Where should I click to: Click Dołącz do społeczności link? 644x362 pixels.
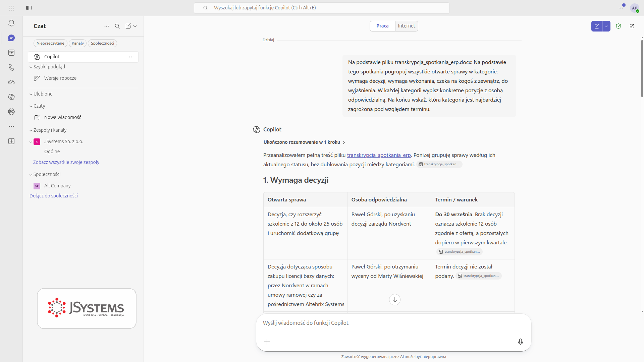pos(54,196)
